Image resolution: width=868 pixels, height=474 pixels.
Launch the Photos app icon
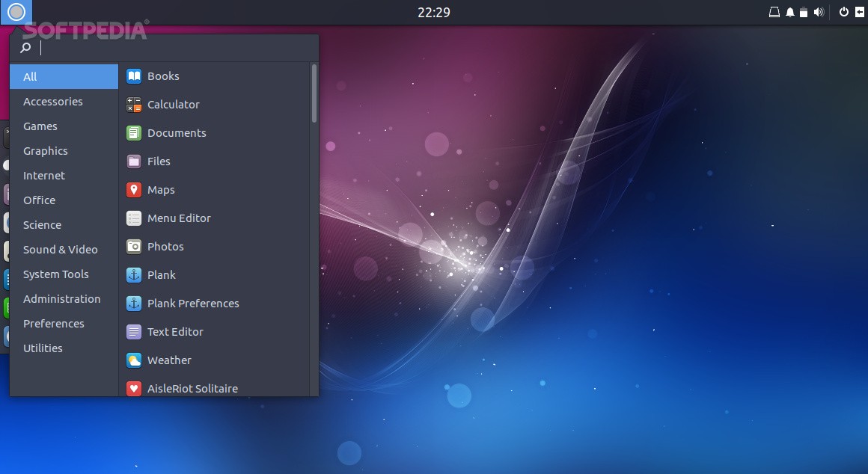point(134,247)
